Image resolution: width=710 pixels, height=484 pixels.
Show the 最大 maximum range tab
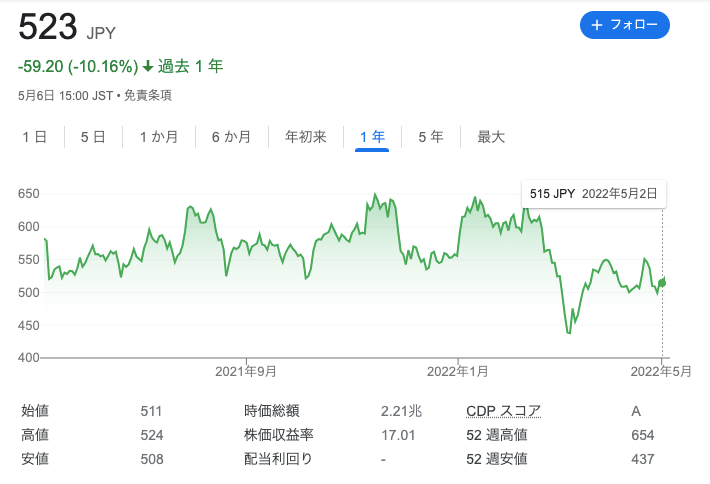491,137
